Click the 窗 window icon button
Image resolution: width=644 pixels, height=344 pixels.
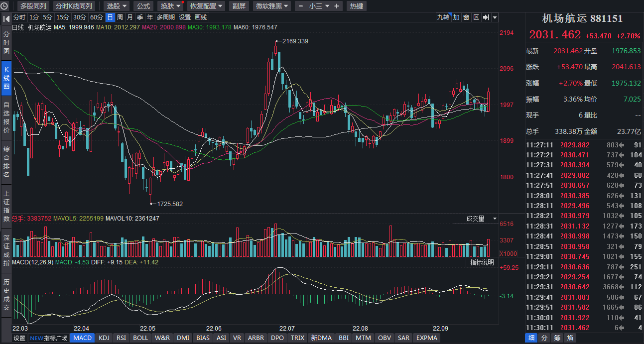point(466,17)
